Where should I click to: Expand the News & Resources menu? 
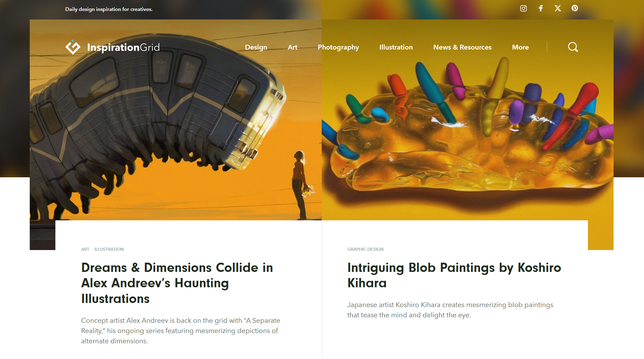pos(462,47)
